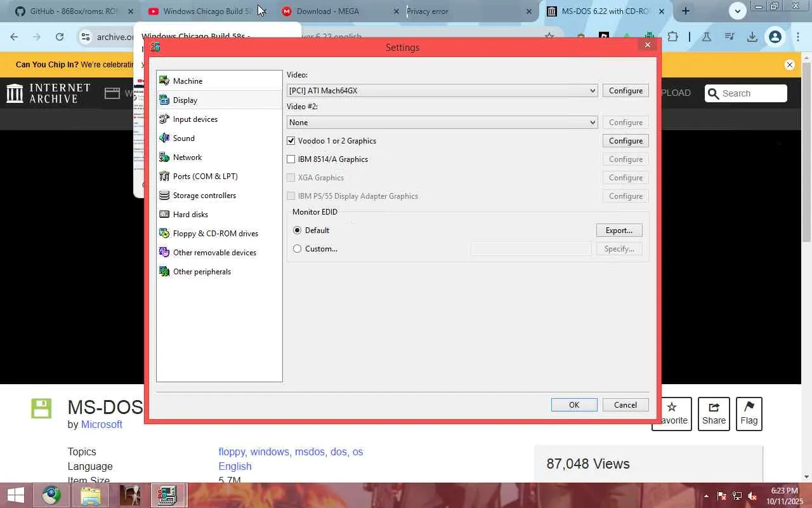This screenshot has height=508, width=812.
Task: Open Chrome's three-dot menu
Action: [x=797, y=37]
